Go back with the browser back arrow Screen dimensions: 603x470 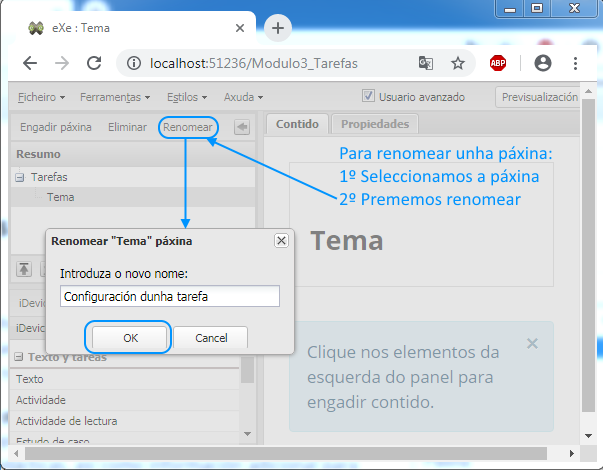pos(30,63)
